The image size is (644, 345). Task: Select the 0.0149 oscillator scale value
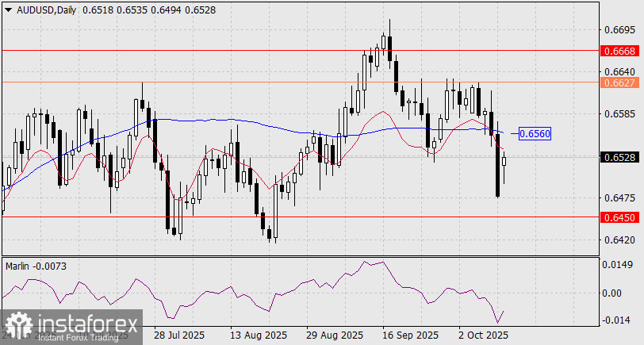click(x=617, y=265)
